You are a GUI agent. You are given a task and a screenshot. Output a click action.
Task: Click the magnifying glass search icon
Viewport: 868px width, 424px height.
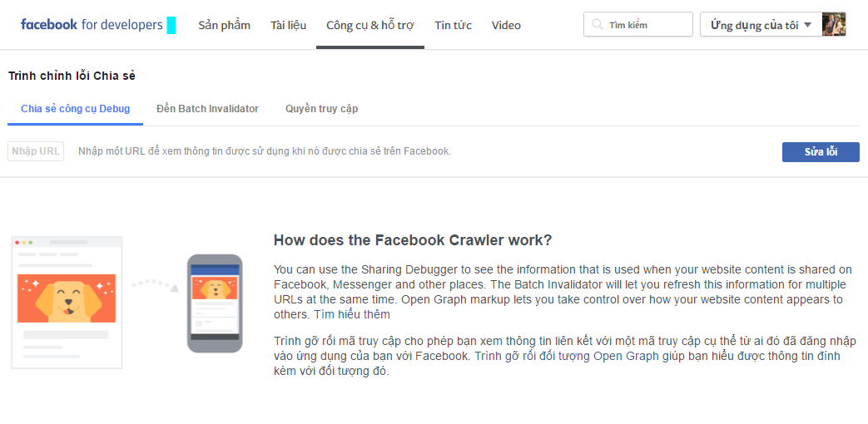coord(597,25)
